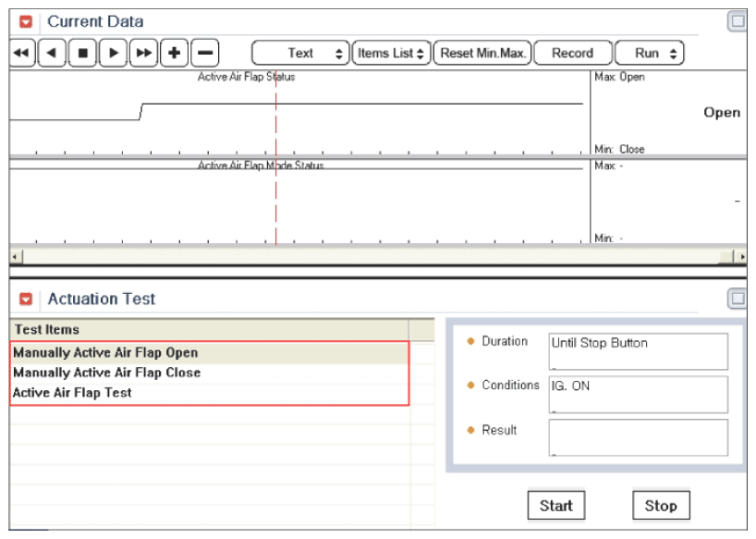Click the play arrow button
Viewport: 756px width, 539px height.
tap(114, 53)
